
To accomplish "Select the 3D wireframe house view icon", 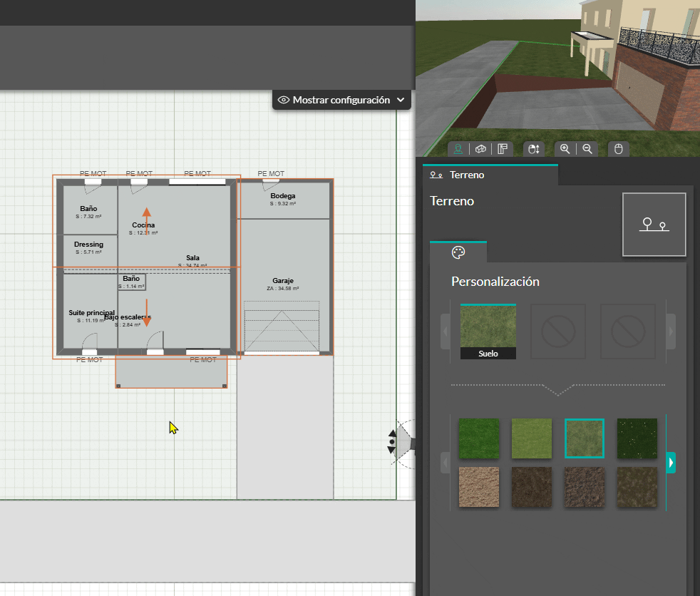I will pos(480,149).
